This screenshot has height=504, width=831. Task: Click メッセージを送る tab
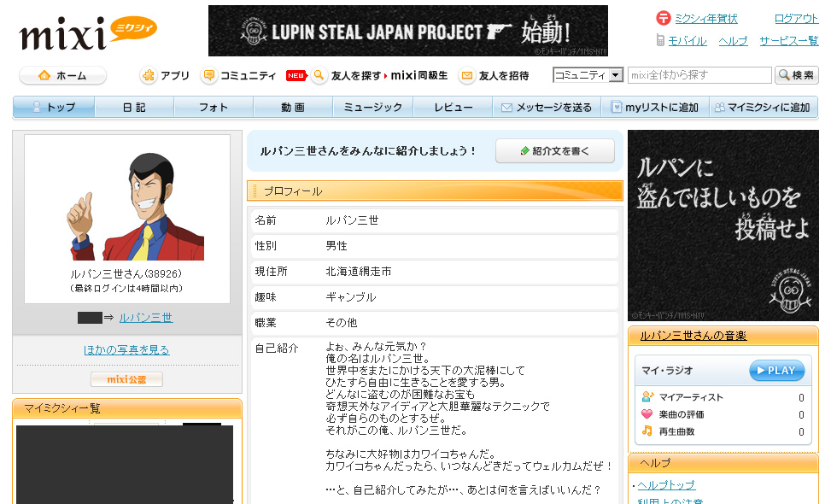(x=547, y=107)
